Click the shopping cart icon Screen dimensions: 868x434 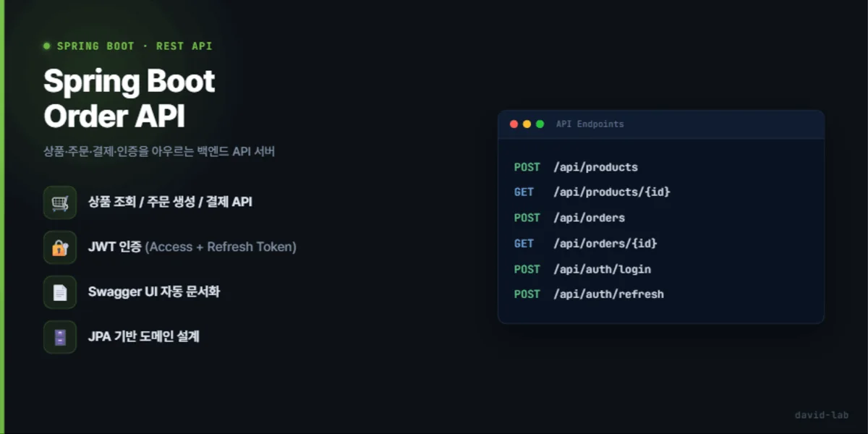tap(60, 203)
